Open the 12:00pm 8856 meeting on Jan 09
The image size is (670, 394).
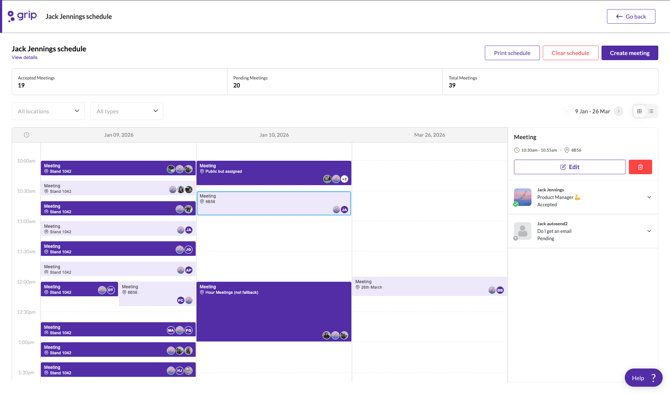[x=157, y=294]
